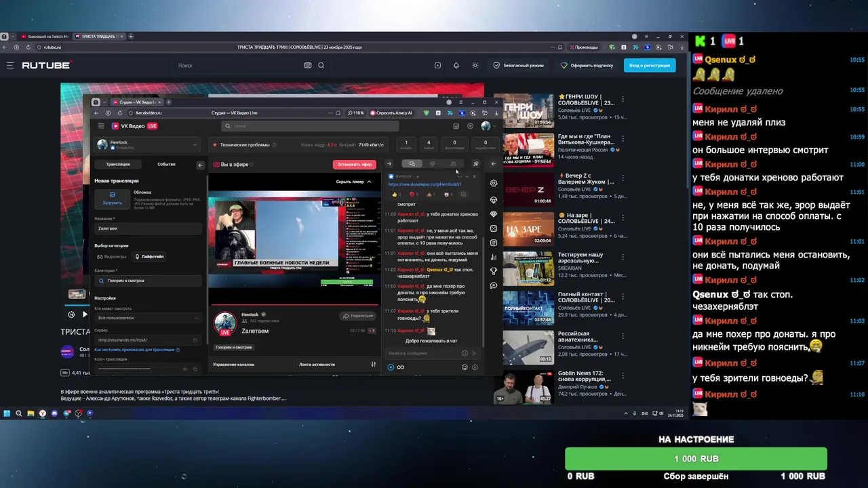Viewport: 868px width, 488px height.
Task: Click the Поделиться share button
Action: [358, 316]
